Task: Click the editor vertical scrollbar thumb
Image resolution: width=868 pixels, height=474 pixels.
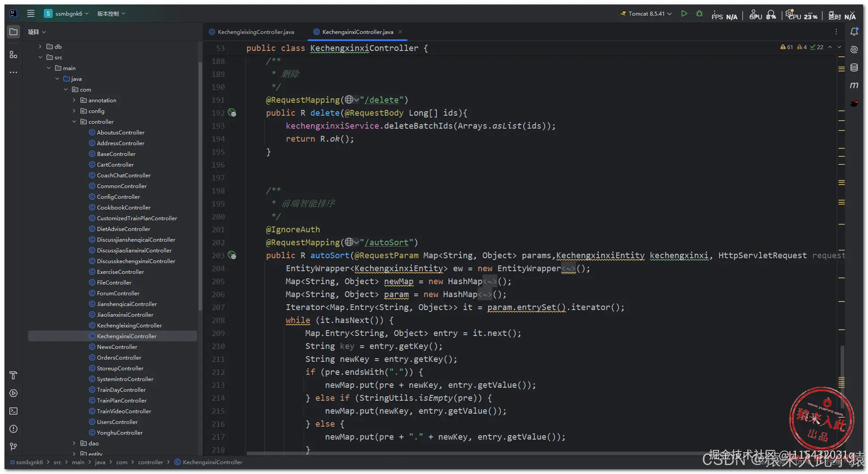Action: tap(843, 377)
